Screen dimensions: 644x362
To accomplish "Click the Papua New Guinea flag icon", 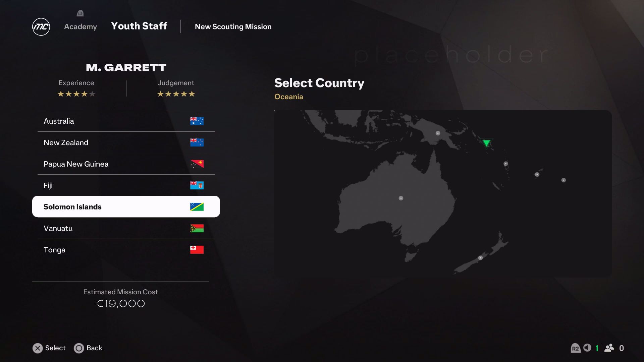I will tap(197, 164).
